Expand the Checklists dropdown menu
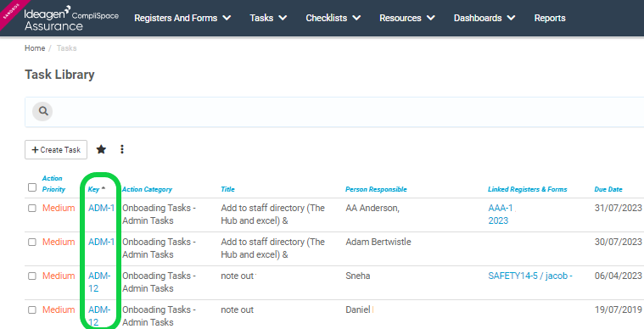 pos(333,18)
